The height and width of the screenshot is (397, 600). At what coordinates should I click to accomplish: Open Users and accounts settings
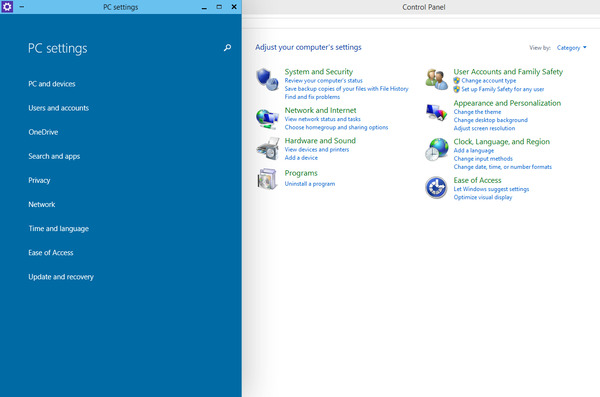click(x=59, y=108)
